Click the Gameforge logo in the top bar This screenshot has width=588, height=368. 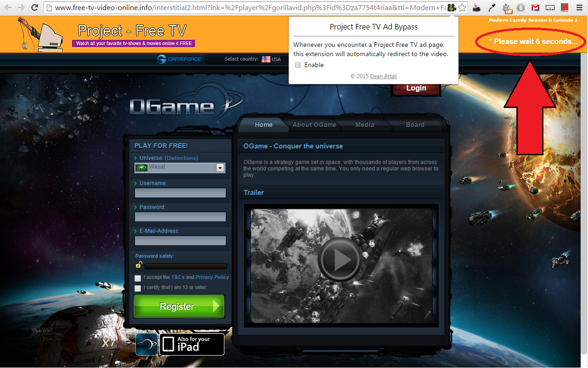coord(179,59)
